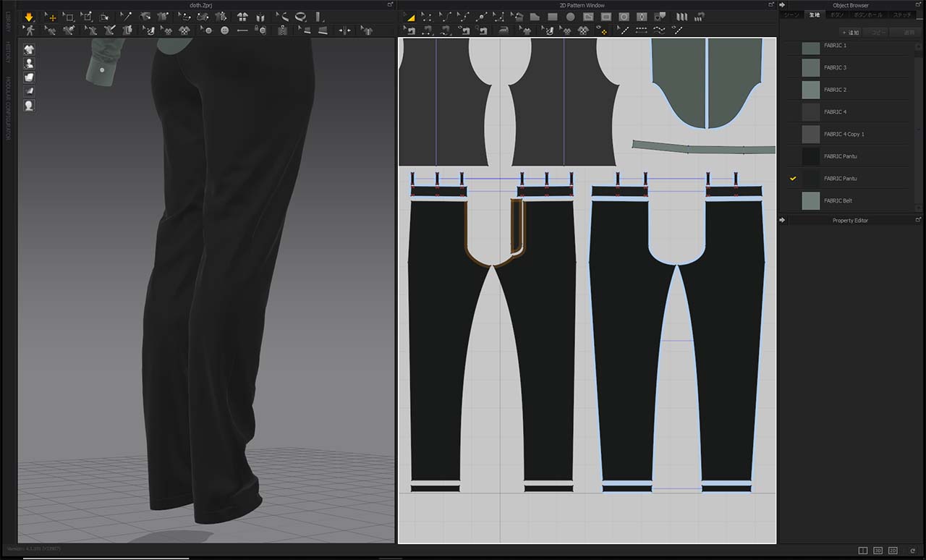The height and width of the screenshot is (560, 926).
Task: Toggle the 2D window view button in status bar
Action: pos(893,551)
